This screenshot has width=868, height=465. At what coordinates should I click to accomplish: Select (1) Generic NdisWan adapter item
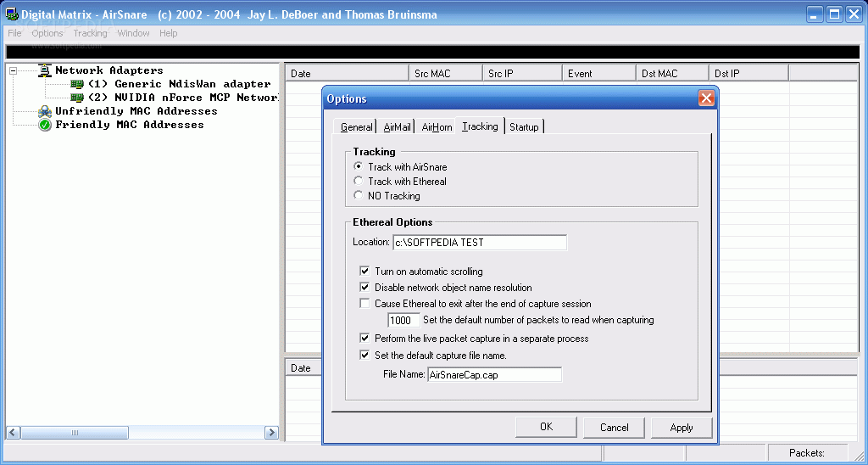tap(180, 84)
